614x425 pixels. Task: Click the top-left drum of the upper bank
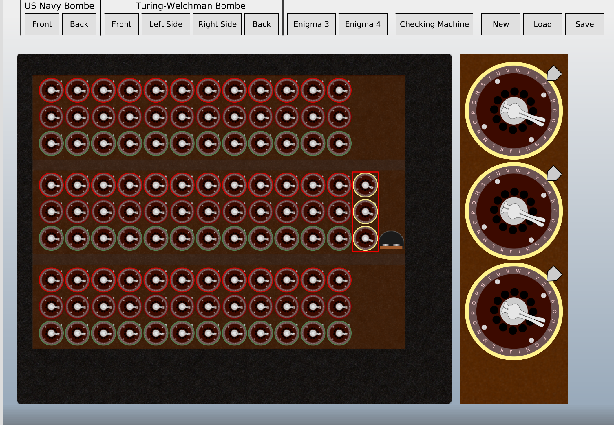(51, 90)
